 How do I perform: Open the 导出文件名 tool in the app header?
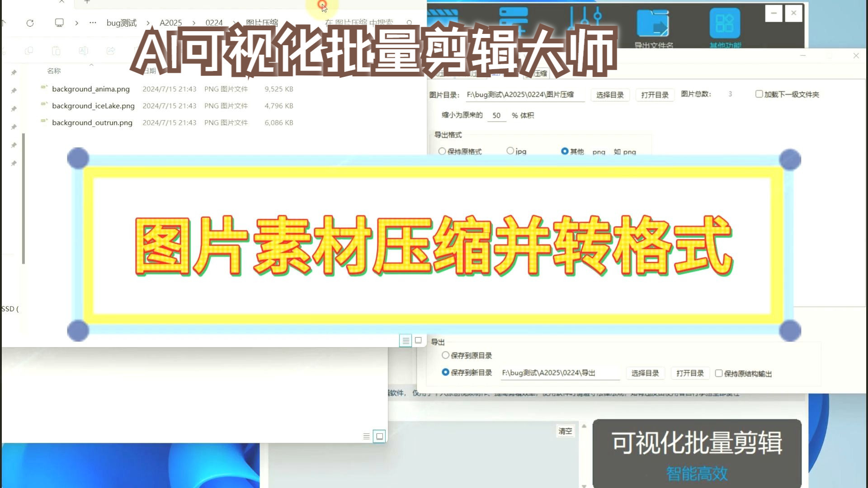tap(653, 27)
